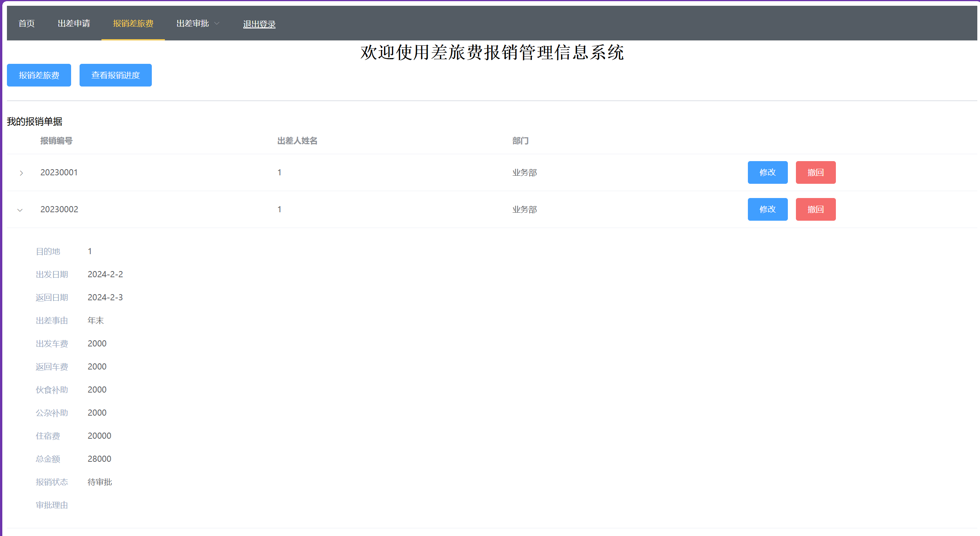Click the 部门 column header
This screenshot has height=536, width=980.
pyautogui.click(x=520, y=141)
